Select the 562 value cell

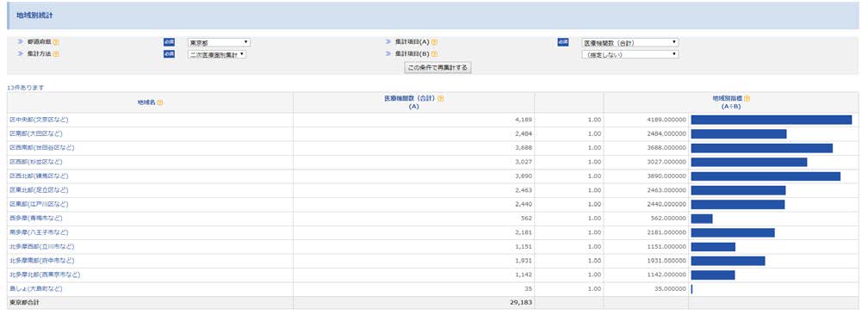pyautogui.click(x=526, y=218)
